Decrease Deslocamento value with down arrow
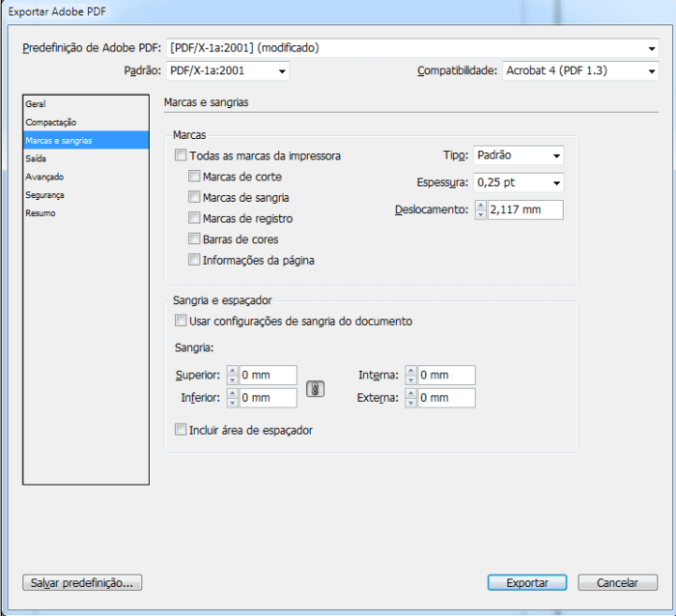The height and width of the screenshot is (616, 676). [480, 214]
